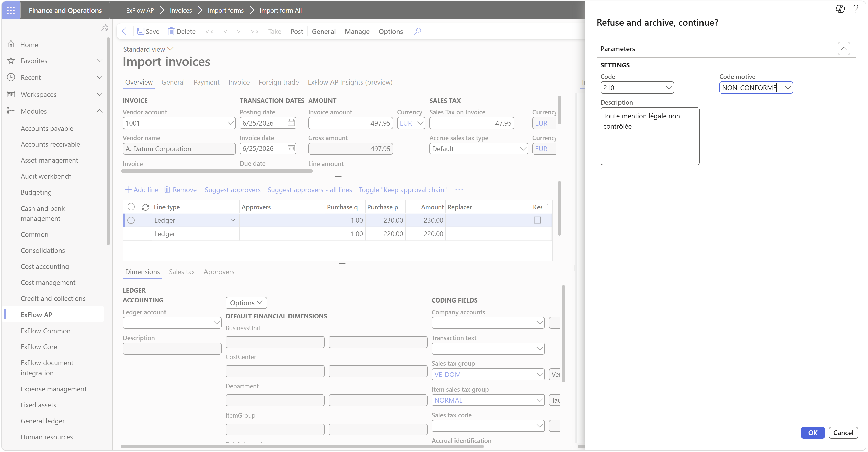The height and width of the screenshot is (452, 868).
Task: Confirm with the OK button
Action: 813,432
